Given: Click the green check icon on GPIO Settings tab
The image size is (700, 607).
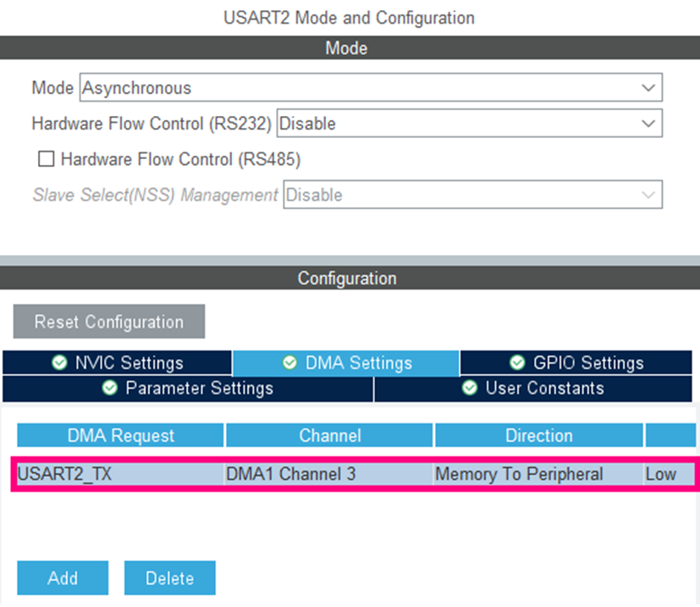Looking at the screenshot, I should point(517,362).
